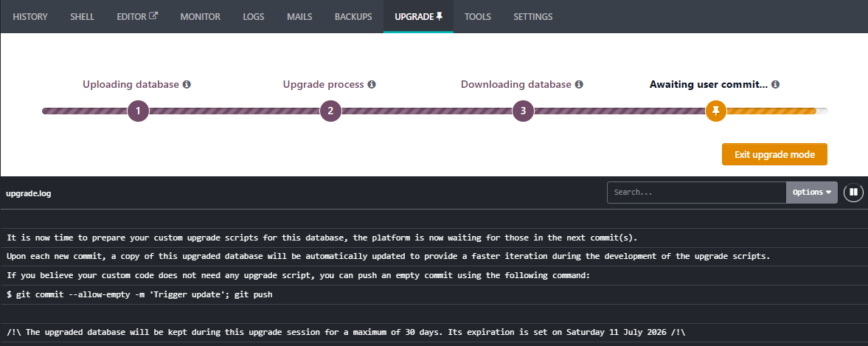Pause the log stream with pause button
Screen dimensions: 868x346
pyautogui.click(x=853, y=192)
